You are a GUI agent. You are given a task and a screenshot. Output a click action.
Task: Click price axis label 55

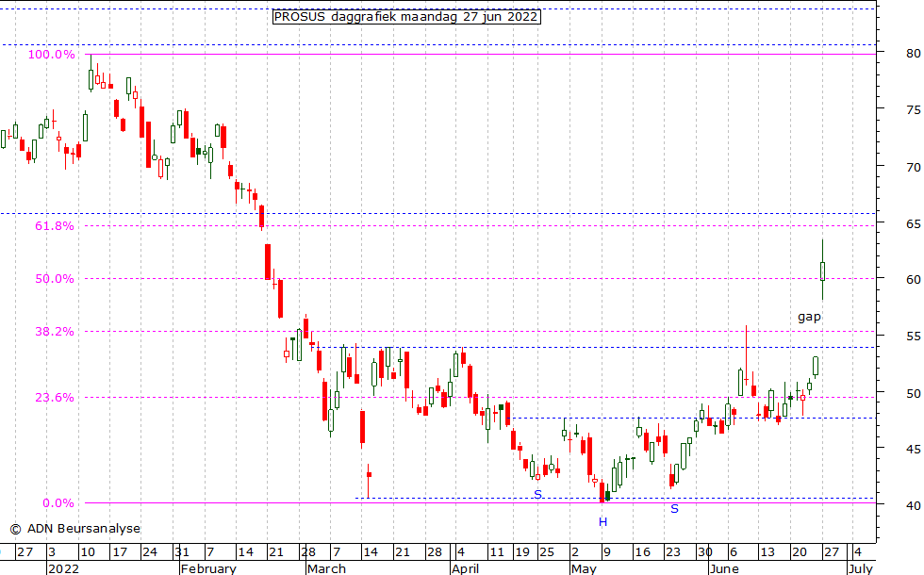point(914,337)
